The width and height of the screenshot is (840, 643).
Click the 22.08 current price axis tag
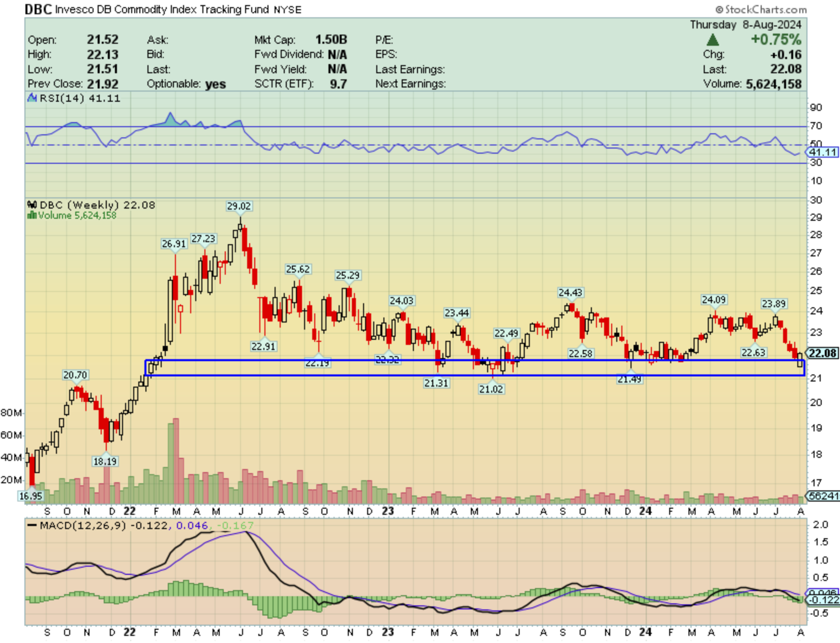click(x=823, y=353)
